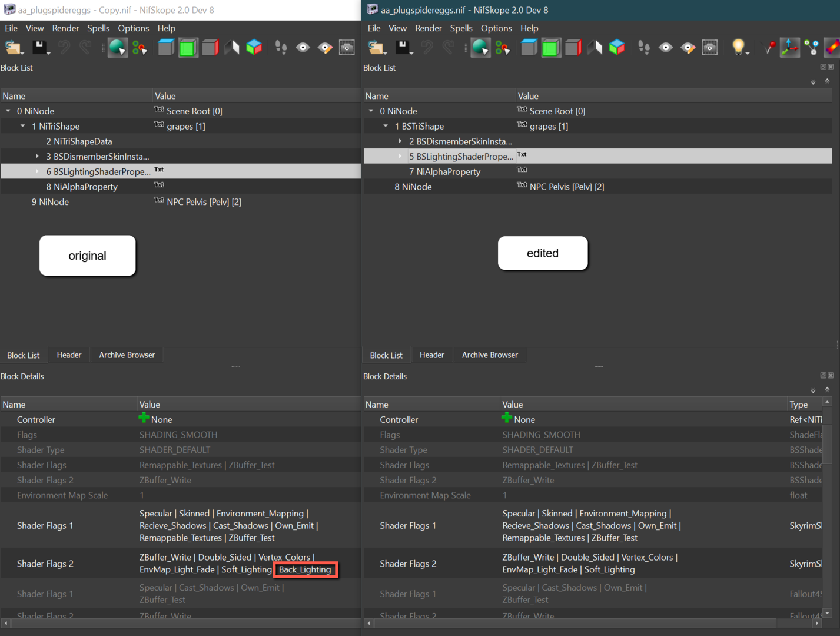
Task: Click Select Object sphere in aa_plugspidereggs.nif window
Action: tap(480, 47)
